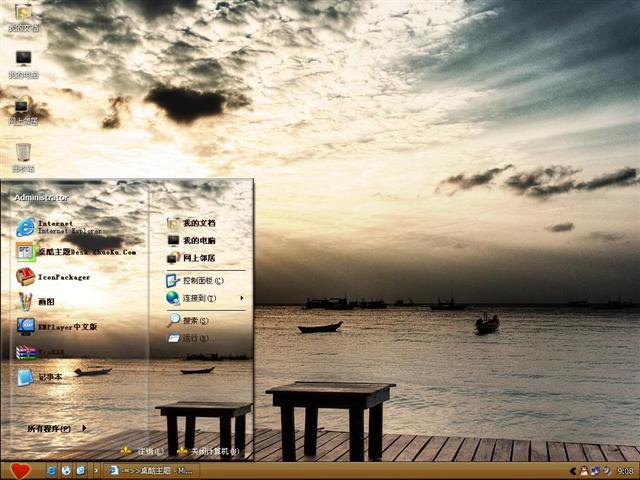Viewport: 640px width, 480px height.
Task: Open 控制面板 (Control Panel) menu entry
Action: [200, 281]
